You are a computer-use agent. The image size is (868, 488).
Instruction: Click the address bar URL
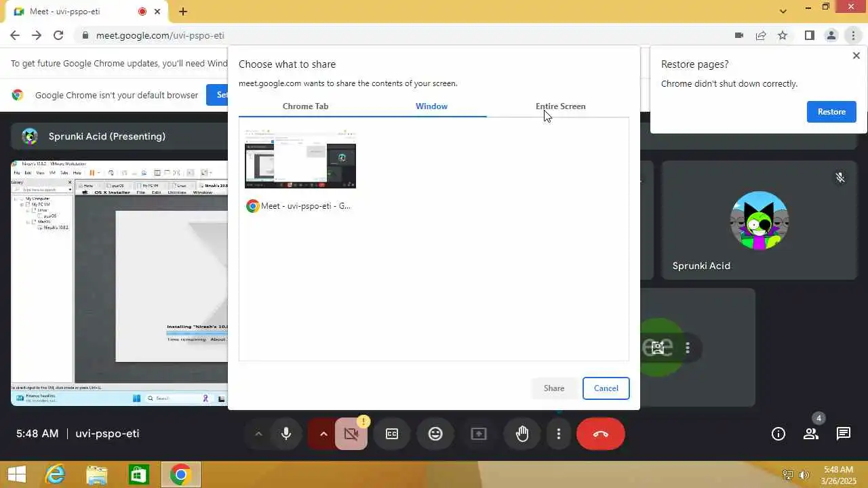160,35
